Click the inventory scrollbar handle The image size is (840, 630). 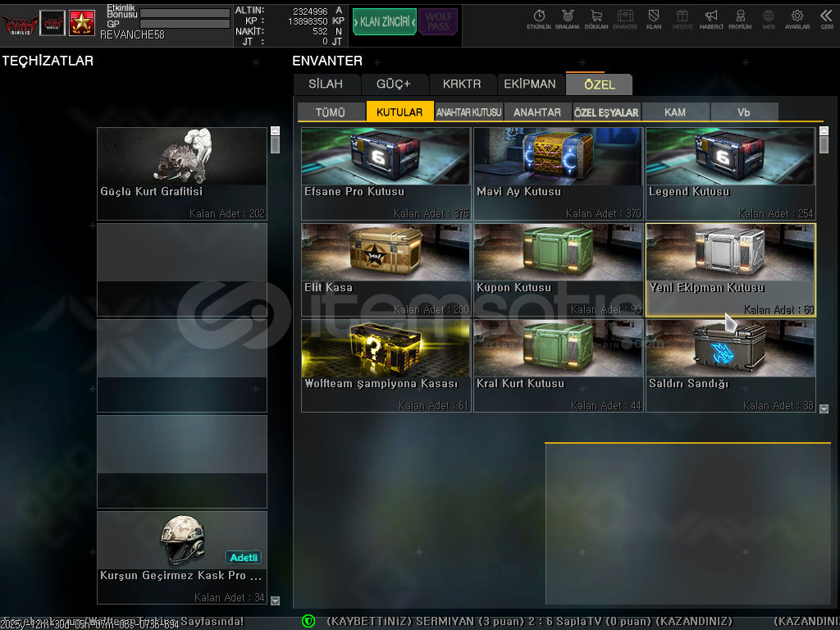pyautogui.click(x=824, y=144)
